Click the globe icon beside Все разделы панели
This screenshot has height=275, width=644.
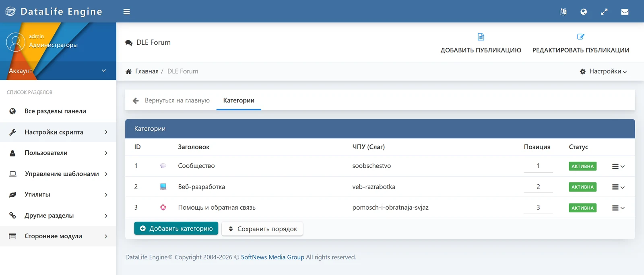(12, 111)
